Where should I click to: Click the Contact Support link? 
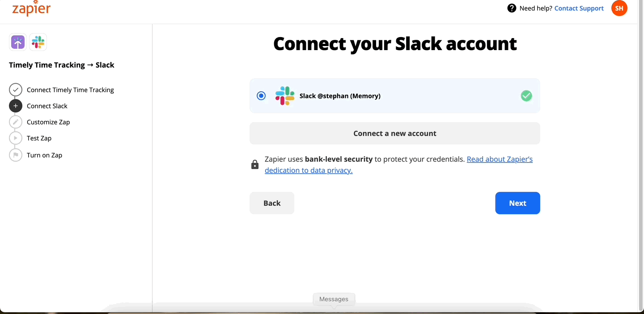(579, 8)
